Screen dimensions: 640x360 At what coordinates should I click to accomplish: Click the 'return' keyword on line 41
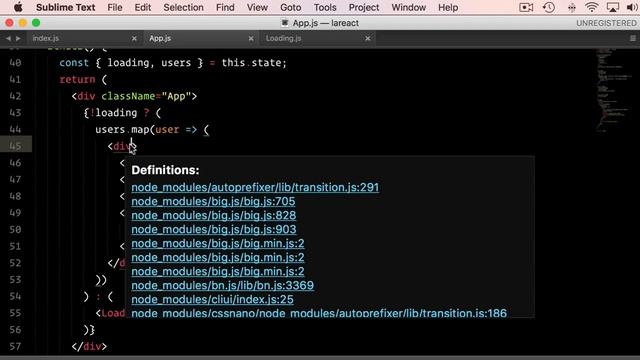77,79
